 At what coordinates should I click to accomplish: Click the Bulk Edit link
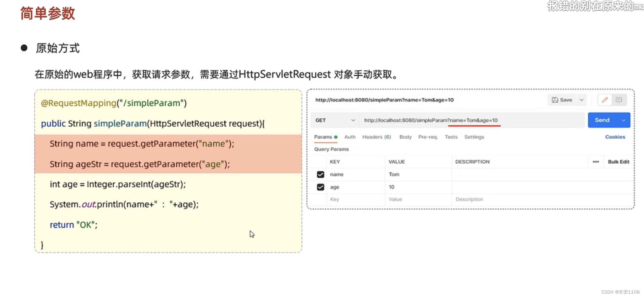point(619,162)
